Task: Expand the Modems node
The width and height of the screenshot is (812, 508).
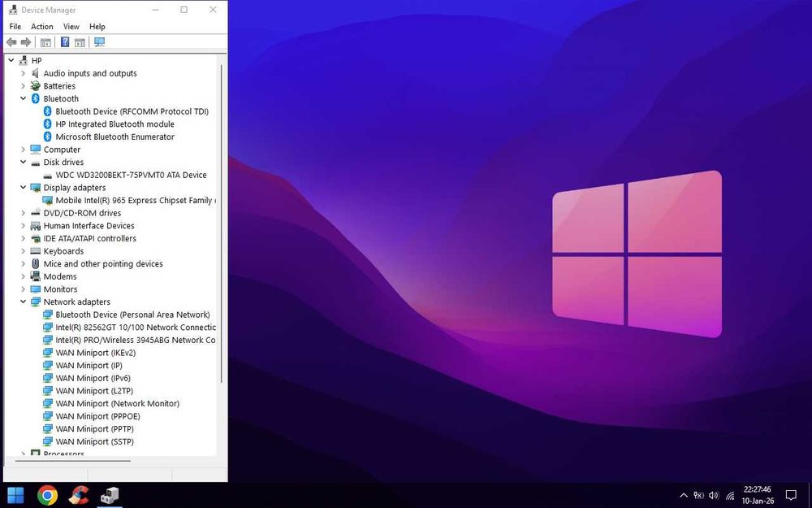Action: [23, 276]
